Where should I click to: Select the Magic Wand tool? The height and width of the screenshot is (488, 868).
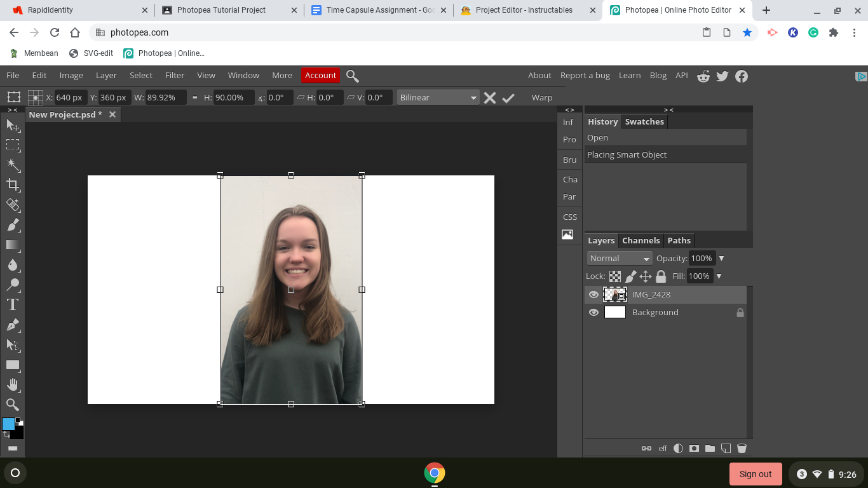point(13,165)
